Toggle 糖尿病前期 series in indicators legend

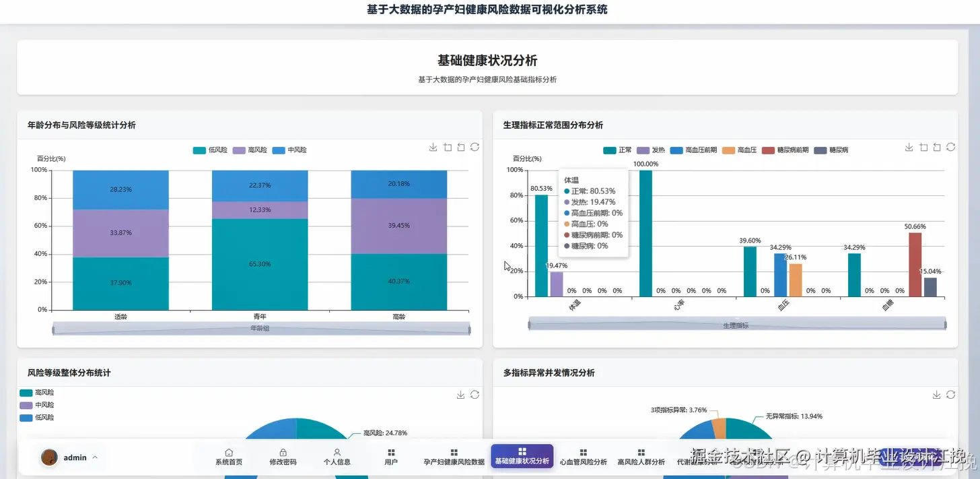coord(785,150)
